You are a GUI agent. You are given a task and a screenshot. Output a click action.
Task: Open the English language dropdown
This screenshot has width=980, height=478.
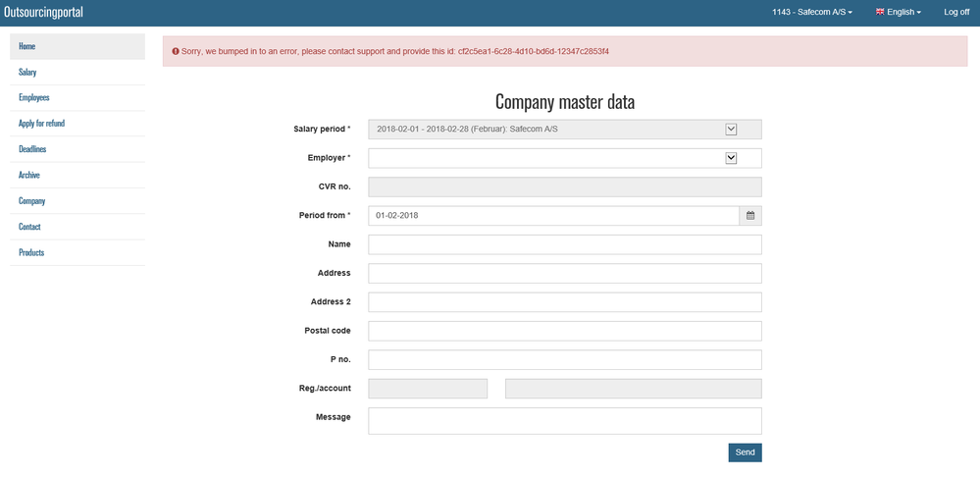pos(899,12)
